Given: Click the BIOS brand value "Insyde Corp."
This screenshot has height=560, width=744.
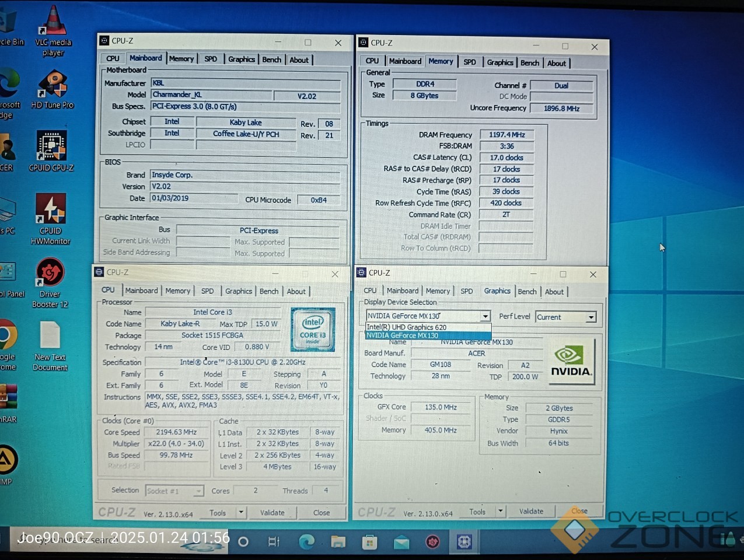Looking at the screenshot, I should (245, 175).
